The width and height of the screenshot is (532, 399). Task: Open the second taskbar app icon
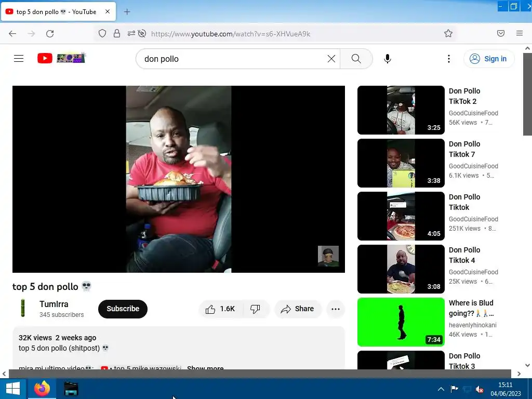point(71,389)
